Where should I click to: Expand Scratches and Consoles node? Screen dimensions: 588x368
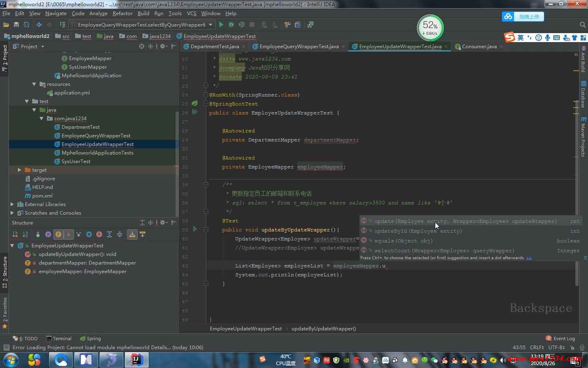12,213
